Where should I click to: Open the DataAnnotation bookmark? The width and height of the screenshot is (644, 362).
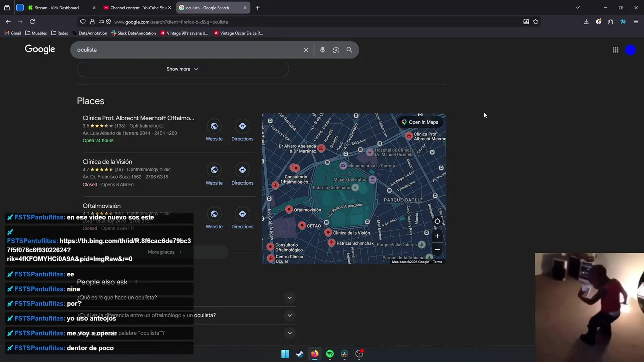click(90, 33)
